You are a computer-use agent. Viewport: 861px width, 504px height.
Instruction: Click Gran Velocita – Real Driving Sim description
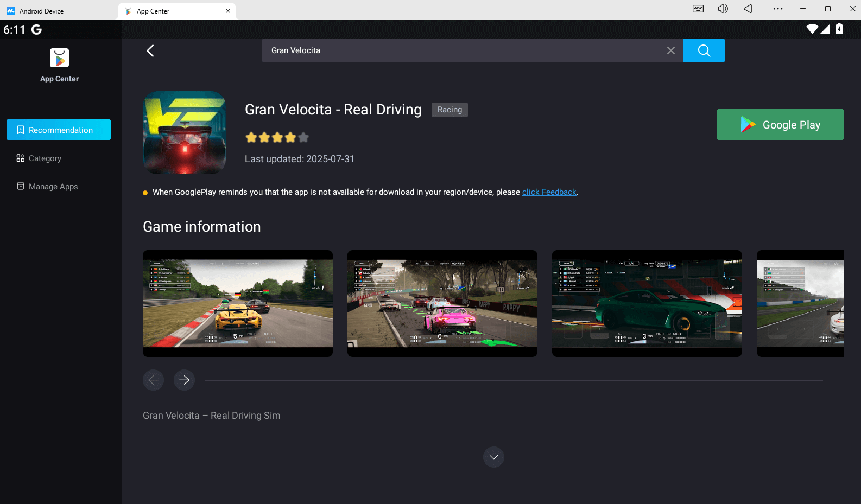[x=212, y=416]
